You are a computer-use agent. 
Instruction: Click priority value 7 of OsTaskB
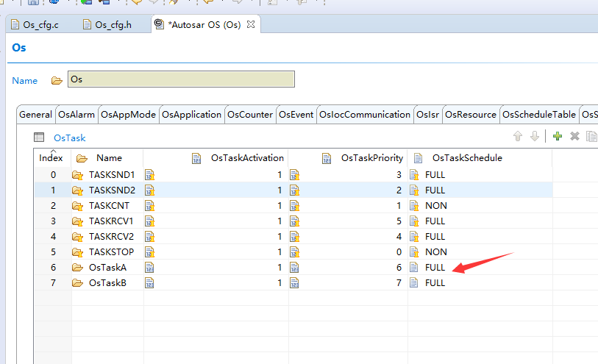(x=399, y=283)
